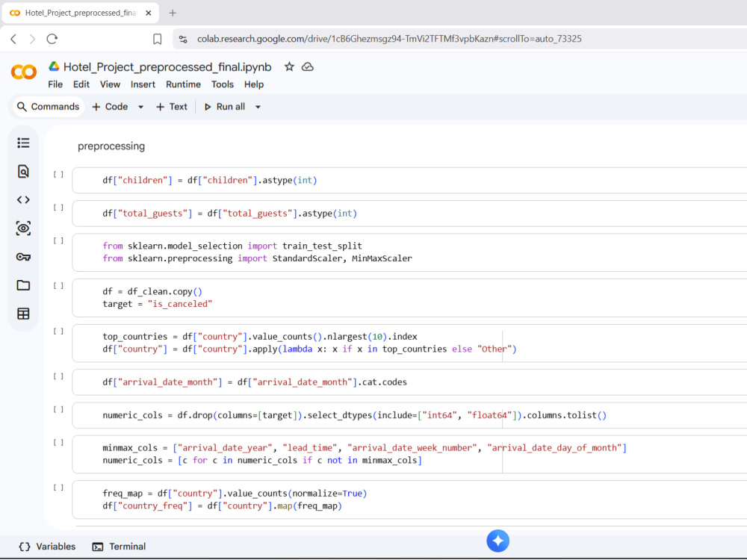The image size is (747, 560).
Task: Close the Hotel_Project_preprocessed browser tab
Action: 149,13
